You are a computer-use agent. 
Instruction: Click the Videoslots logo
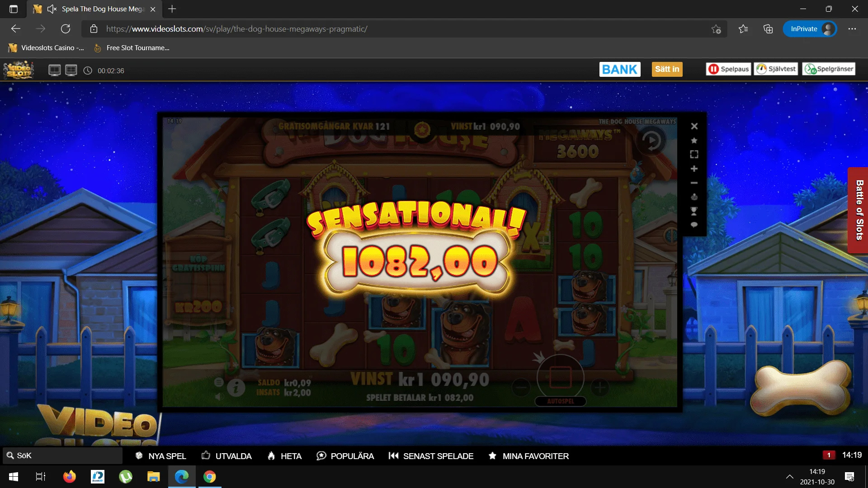tap(18, 70)
